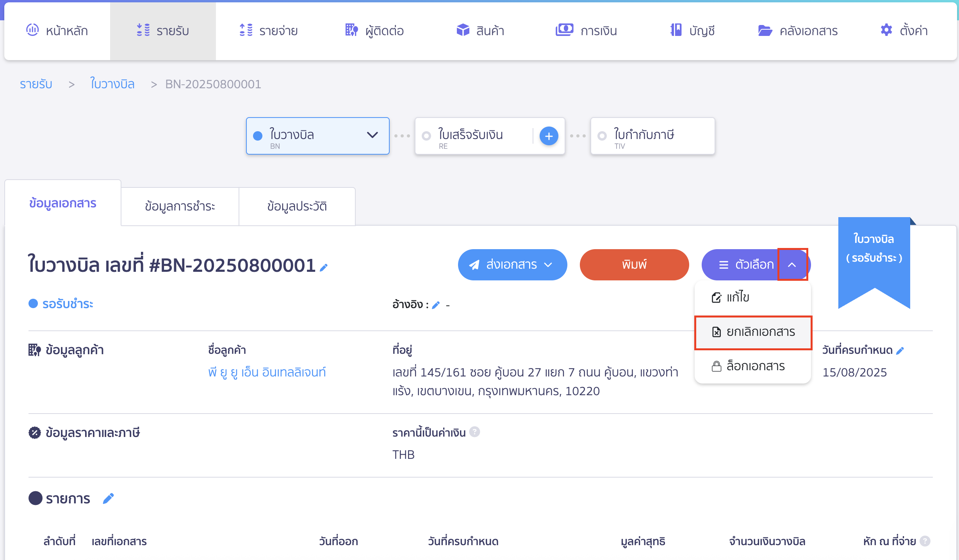Viewport: 959px width, 560px height.
Task: Edit document number via pencil icon
Action: (324, 268)
